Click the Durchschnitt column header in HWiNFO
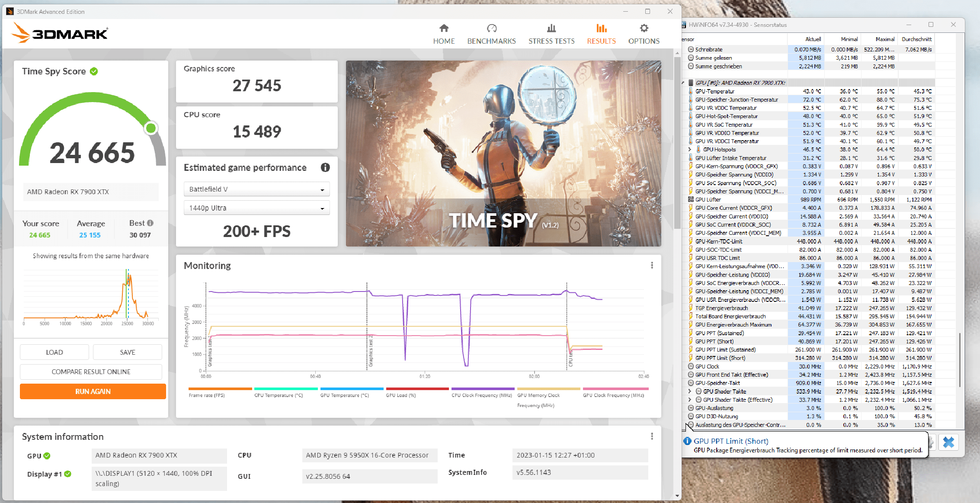Image resolution: width=980 pixels, height=503 pixels. pyautogui.click(x=916, y=39)
